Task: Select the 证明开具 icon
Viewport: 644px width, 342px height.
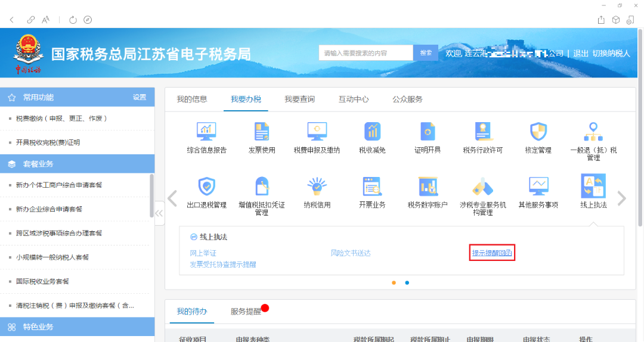Action: click(428, 131)
